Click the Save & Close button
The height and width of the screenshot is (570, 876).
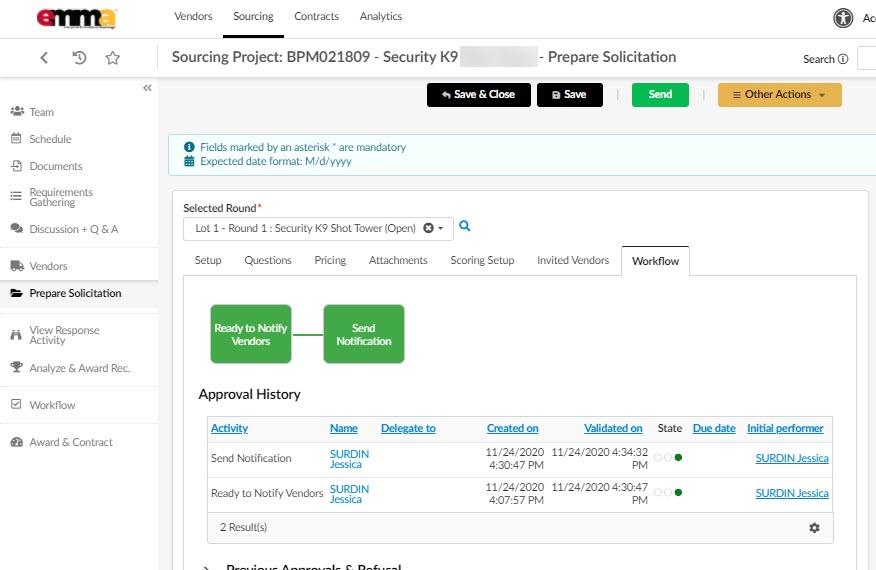pyautogui.click(x=479, y=94)
